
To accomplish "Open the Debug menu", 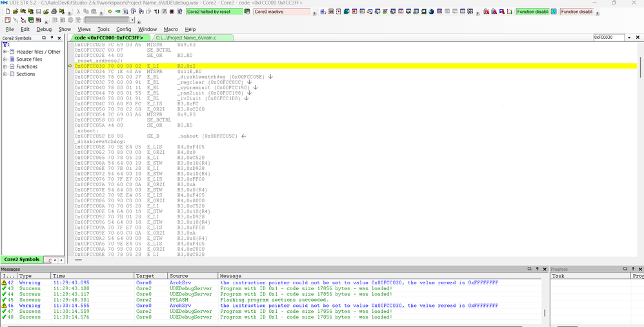I will click(44, 29).
